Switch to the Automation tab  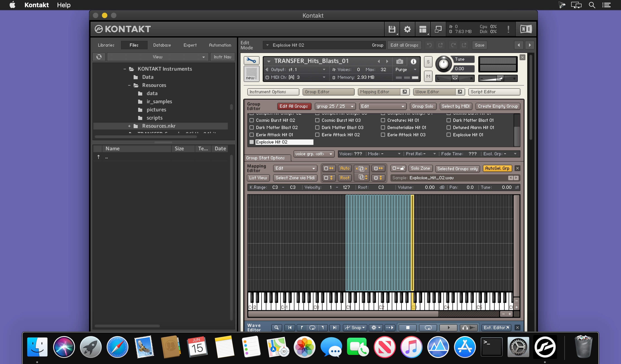[220, 45]
